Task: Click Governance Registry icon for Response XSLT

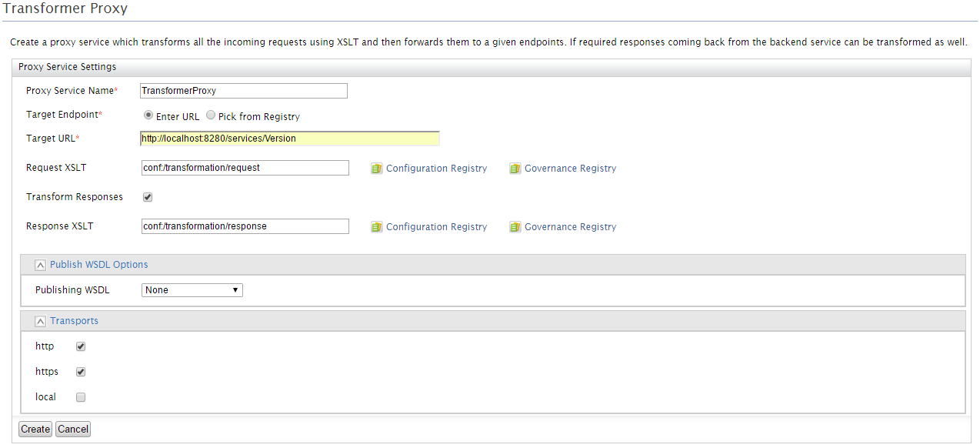Action: [515, 227]
